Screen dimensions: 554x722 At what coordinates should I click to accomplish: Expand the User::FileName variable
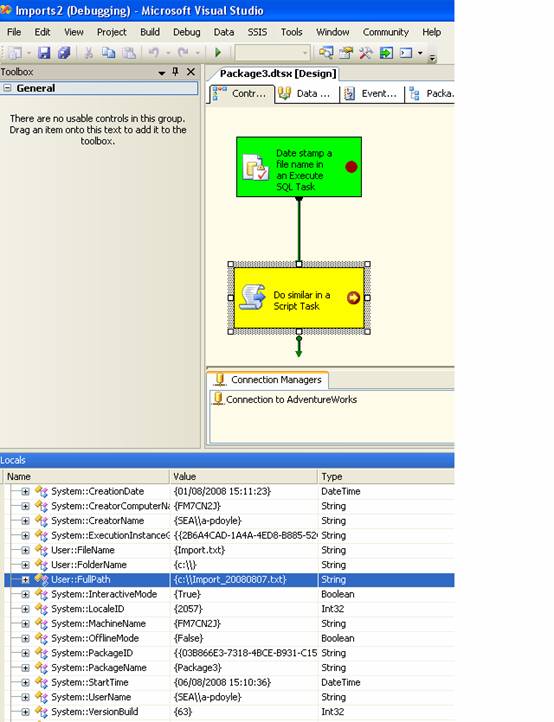point(25,550)
